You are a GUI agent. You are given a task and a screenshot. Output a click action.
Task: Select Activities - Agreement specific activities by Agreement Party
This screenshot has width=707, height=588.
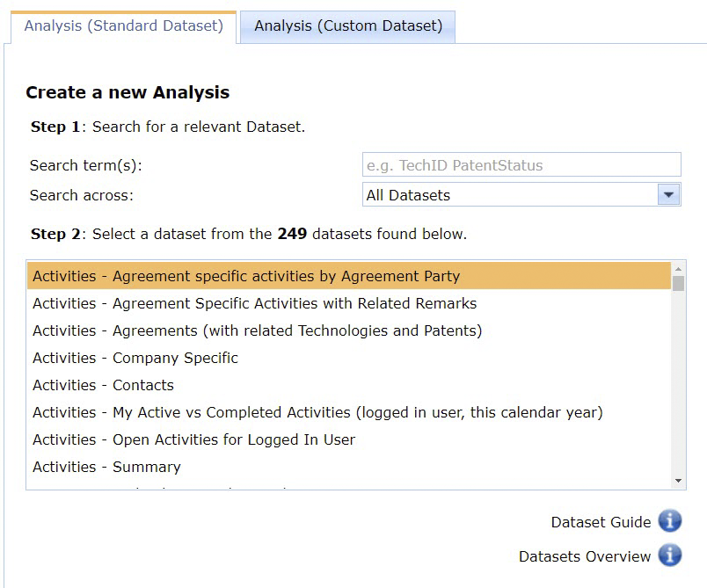(246, 276)
